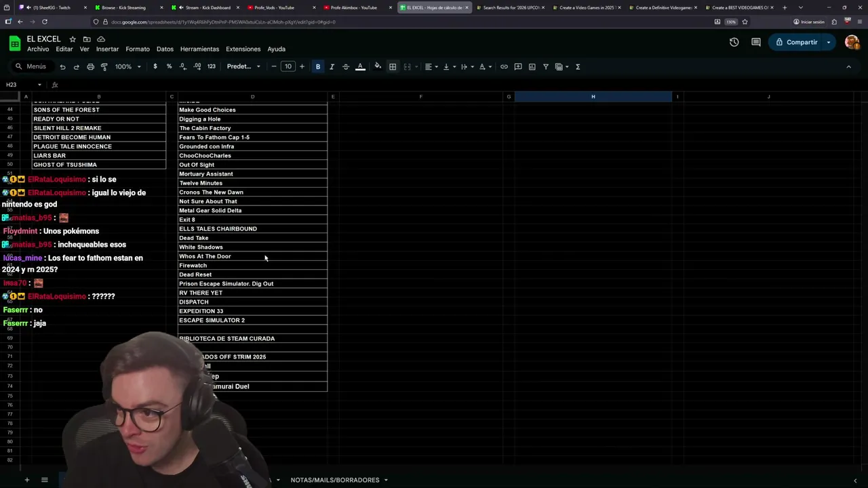Open account avatar in header

tap(852, 42)
